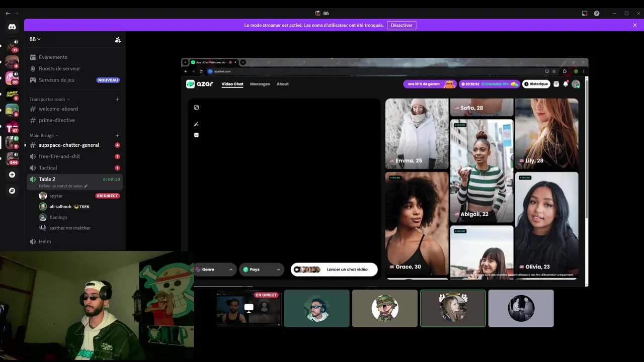
Task: Open the Historique button on Azar
Action: pos(536,84)
